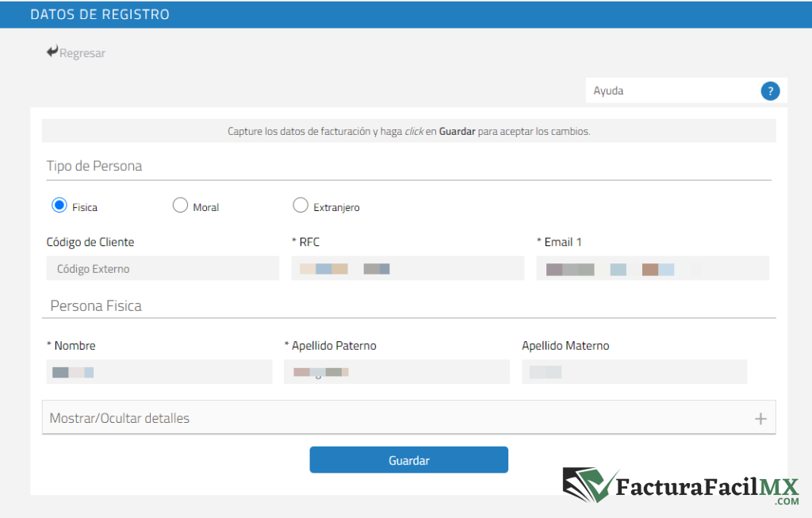Image resolution: width=812 pixels, height=518 pixels.
Task: Choose the Moral person type option
Action: [x=180, y=205]
